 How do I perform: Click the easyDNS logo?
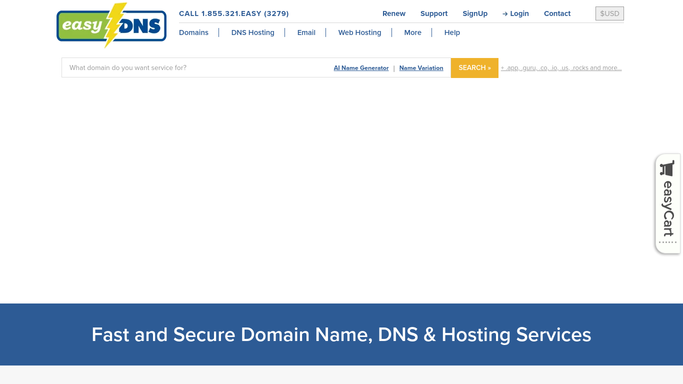[x=112, y=25]
